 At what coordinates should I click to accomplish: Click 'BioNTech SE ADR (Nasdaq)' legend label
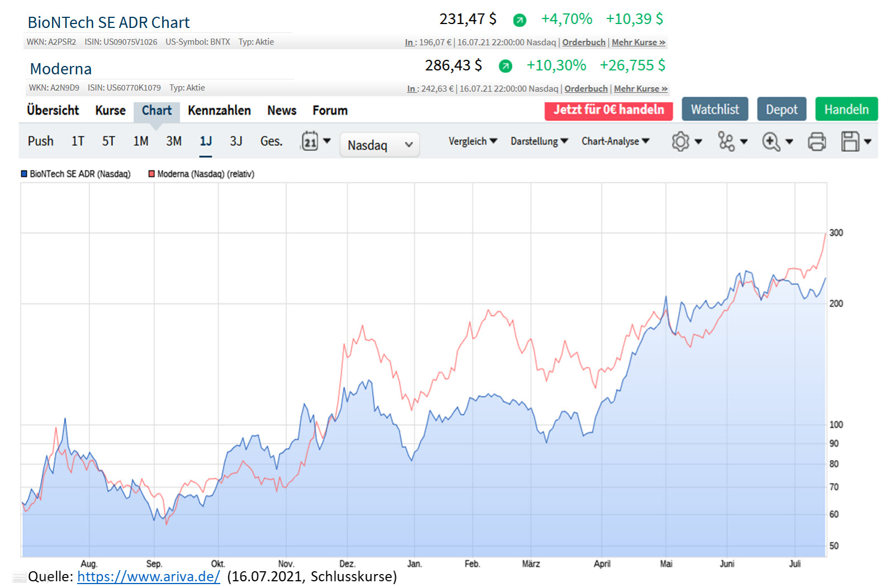(x=80, y=174)
